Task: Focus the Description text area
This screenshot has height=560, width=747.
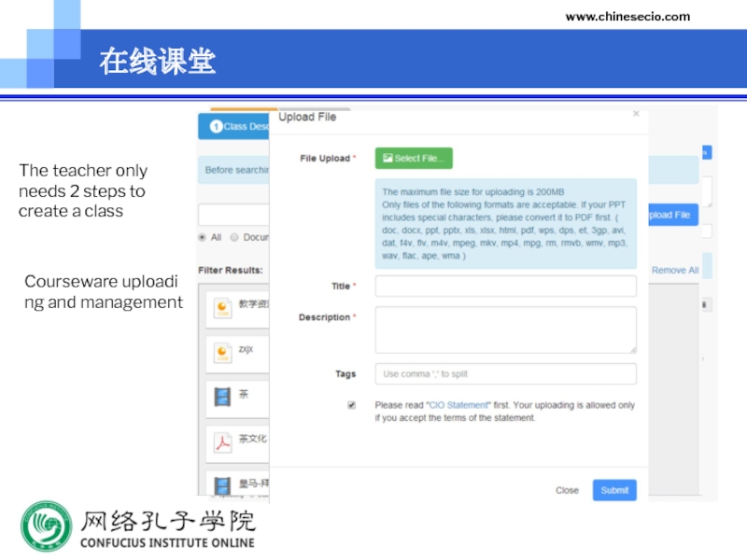Action: tap(505, 329)
